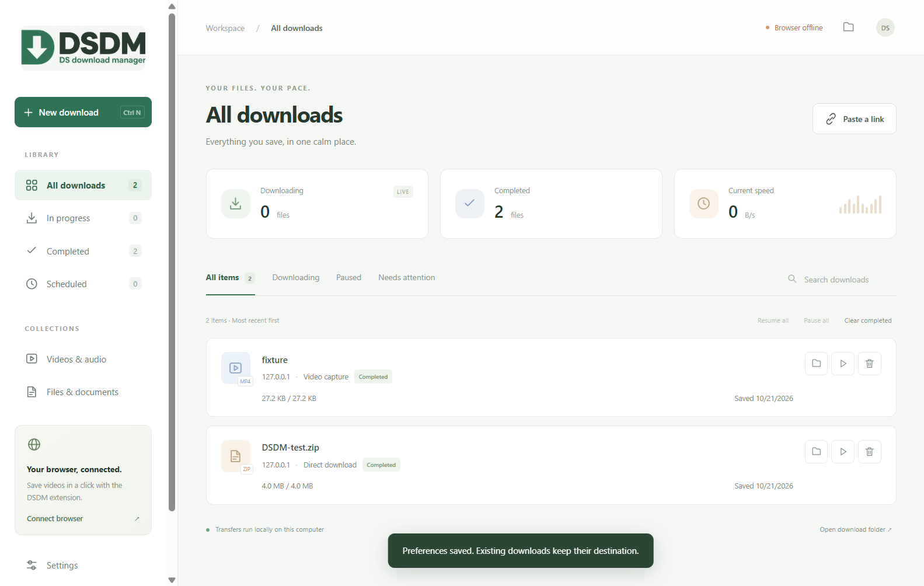Click the fixture MP4 file type icon

click(236, 368)
